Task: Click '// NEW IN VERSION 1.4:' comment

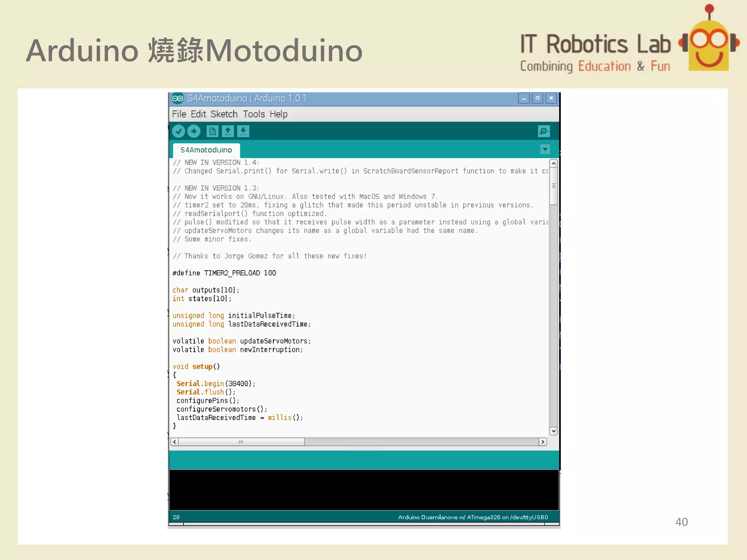Action: [x=216, y=163]
